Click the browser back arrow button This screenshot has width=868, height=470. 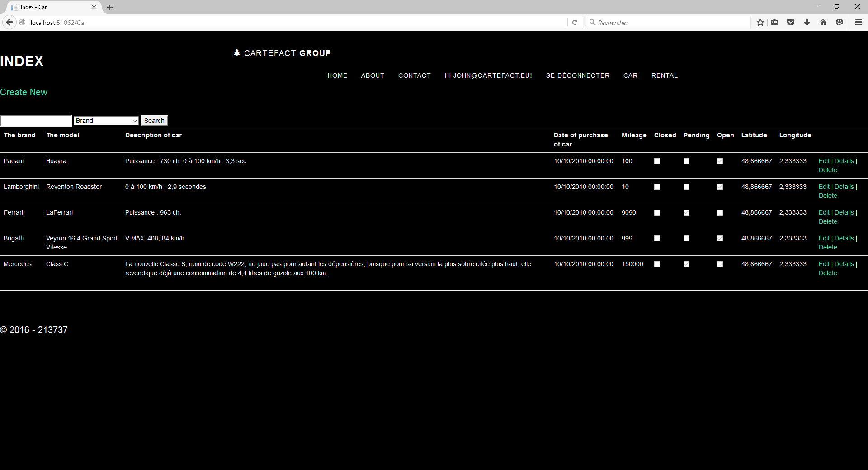click(9, 22)
